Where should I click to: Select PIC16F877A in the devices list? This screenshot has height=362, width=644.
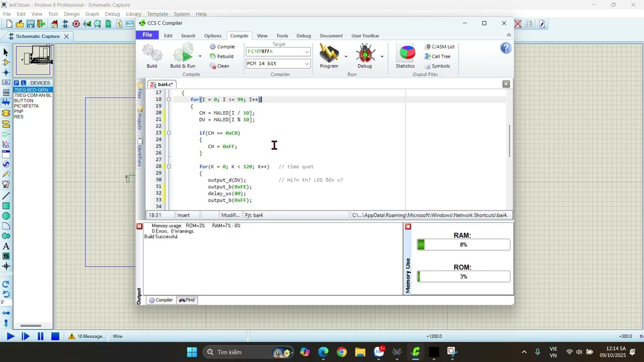point(26,106)
